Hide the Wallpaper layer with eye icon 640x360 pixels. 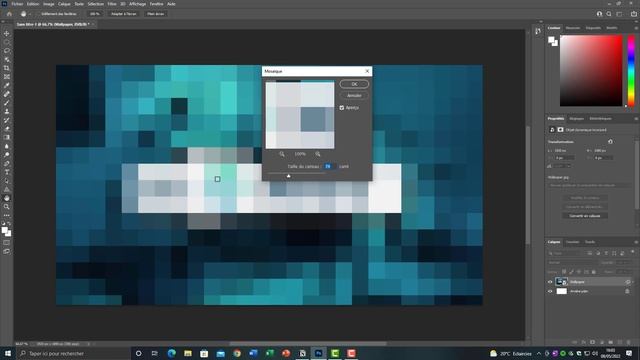coord(550,282)
